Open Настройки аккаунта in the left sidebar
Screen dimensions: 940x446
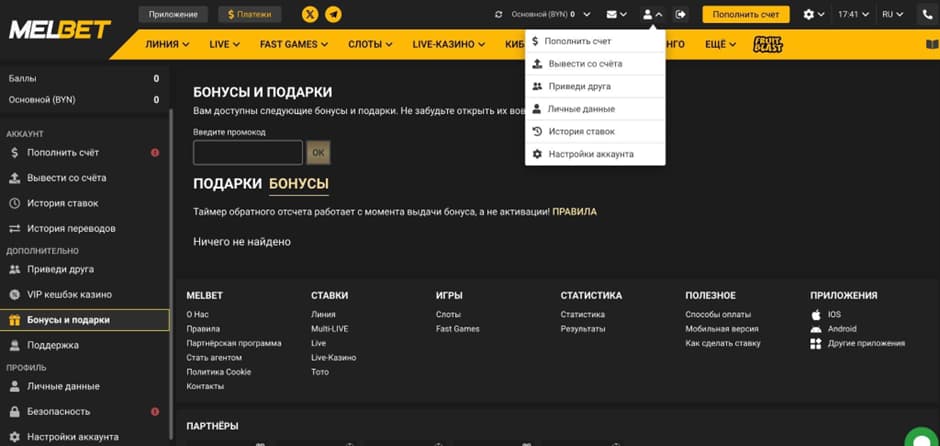85,437
